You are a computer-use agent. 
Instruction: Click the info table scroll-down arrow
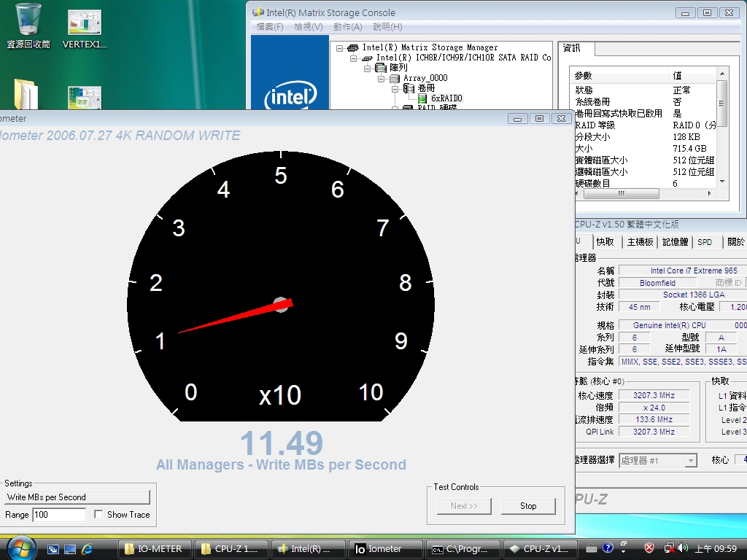coord(722,182)
